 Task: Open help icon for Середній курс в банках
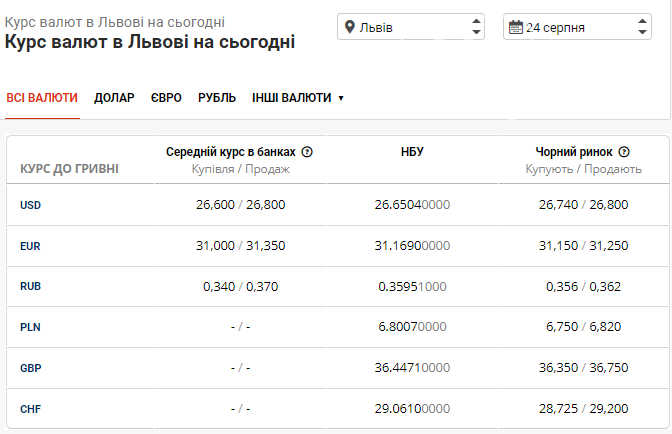coord(307,152)
